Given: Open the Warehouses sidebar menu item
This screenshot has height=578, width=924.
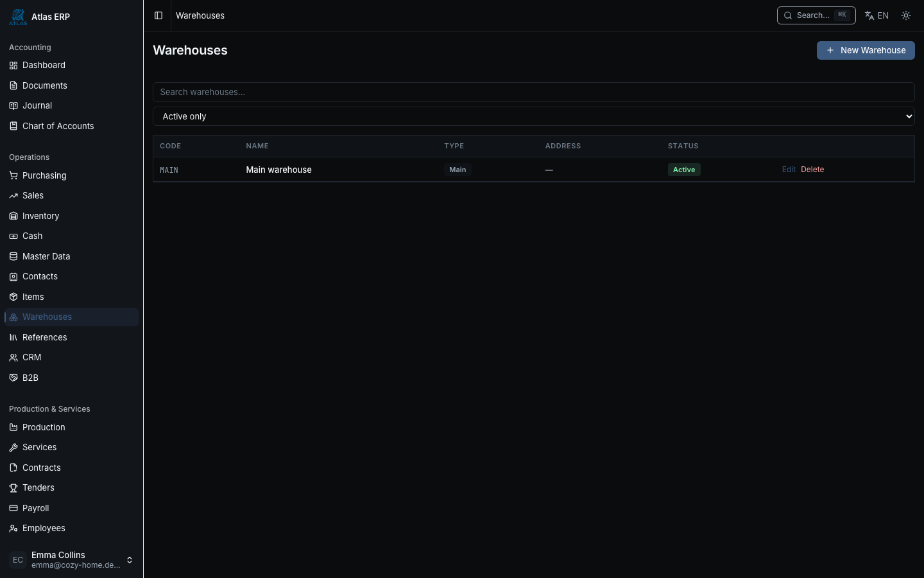Looking at the screenshot, I should 72,317.
